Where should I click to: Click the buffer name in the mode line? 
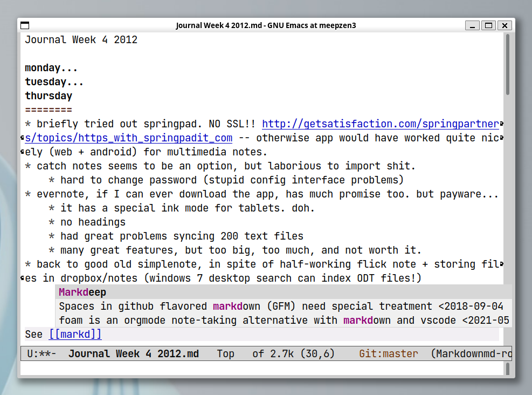pos(133,354)
